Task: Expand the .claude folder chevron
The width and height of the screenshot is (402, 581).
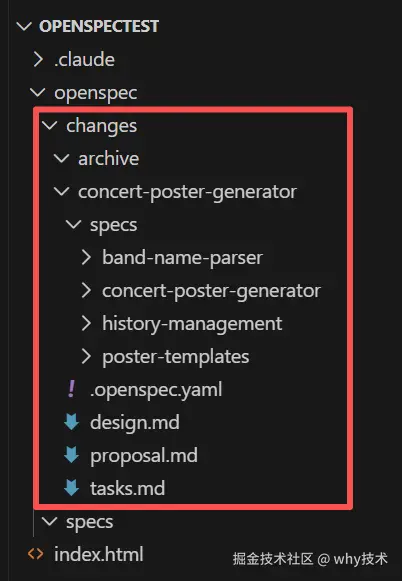Action: point(38,59)
